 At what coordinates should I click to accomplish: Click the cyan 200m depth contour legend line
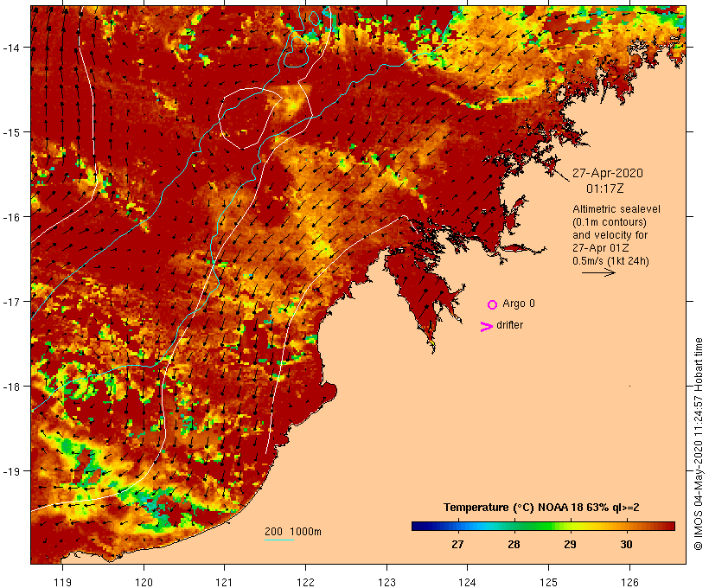[279, 540]
